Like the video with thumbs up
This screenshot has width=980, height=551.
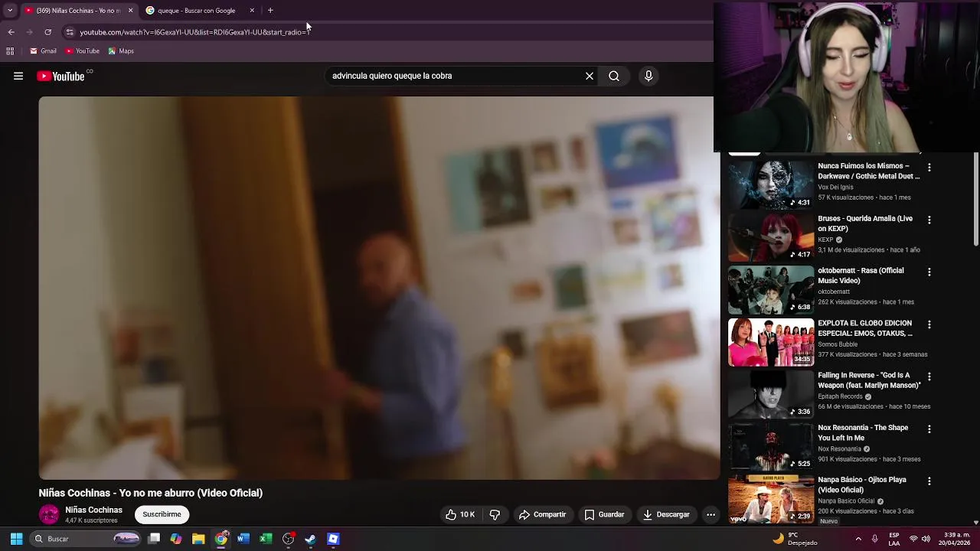coord(460,514)
